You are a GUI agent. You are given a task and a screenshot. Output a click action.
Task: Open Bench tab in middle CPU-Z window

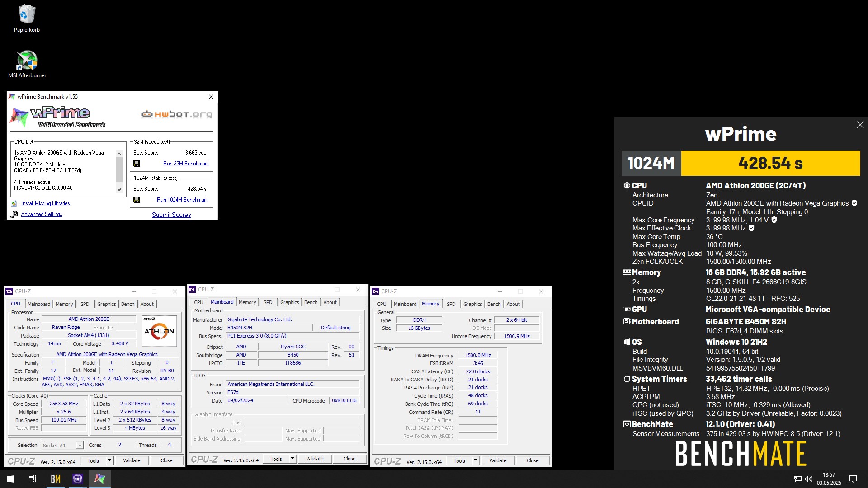coord(311,302)
